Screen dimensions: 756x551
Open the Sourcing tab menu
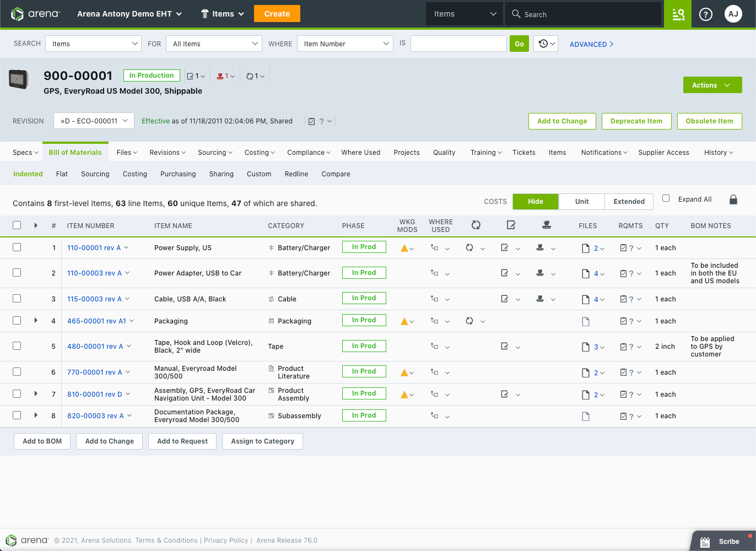pyautogui.click(x=215, y=152)
